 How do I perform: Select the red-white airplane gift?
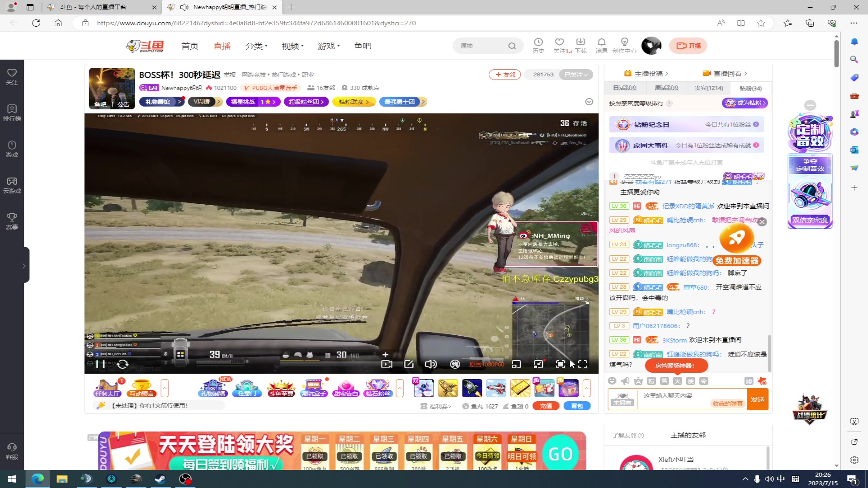click(x=496, y=388)
